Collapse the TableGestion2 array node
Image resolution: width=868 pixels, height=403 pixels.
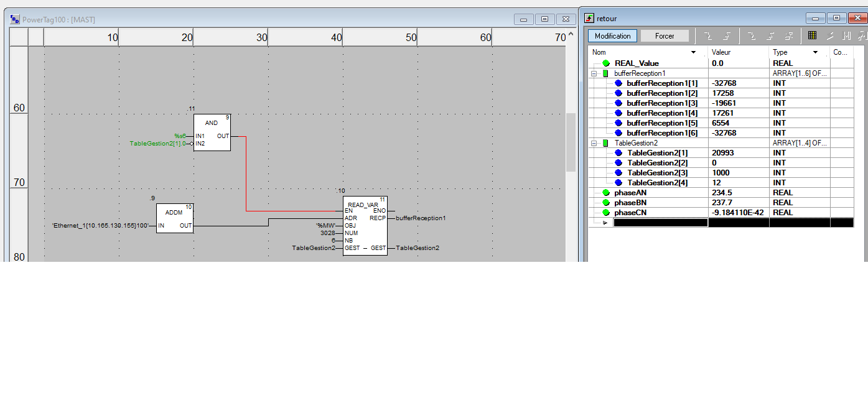click(594, 143)
